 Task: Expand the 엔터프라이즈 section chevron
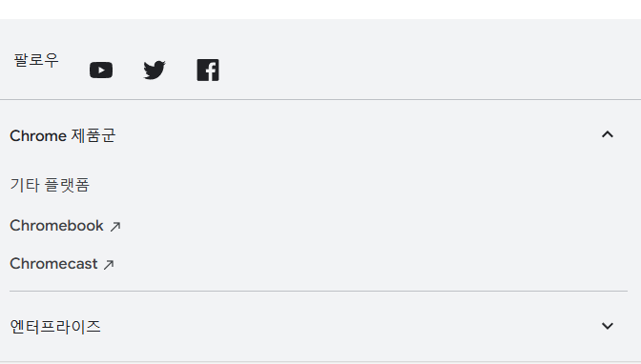608,326
